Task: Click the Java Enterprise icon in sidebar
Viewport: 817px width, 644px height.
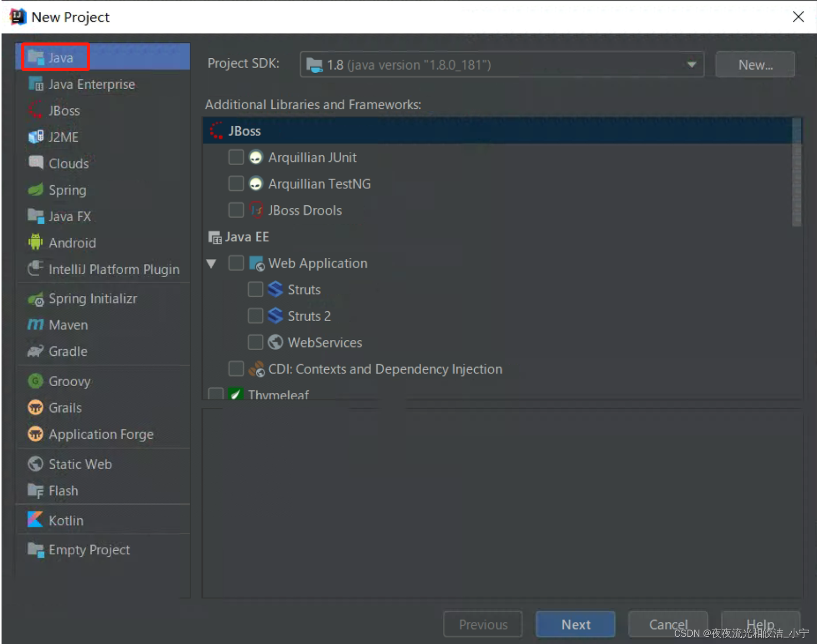Action: click(x=36, y=84)
